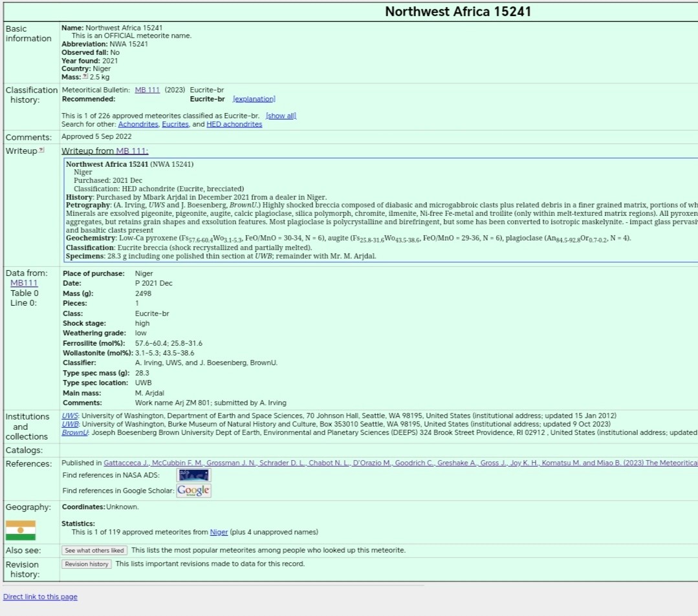Open the Gattacceca et al. publication reference

click(400, 463)
